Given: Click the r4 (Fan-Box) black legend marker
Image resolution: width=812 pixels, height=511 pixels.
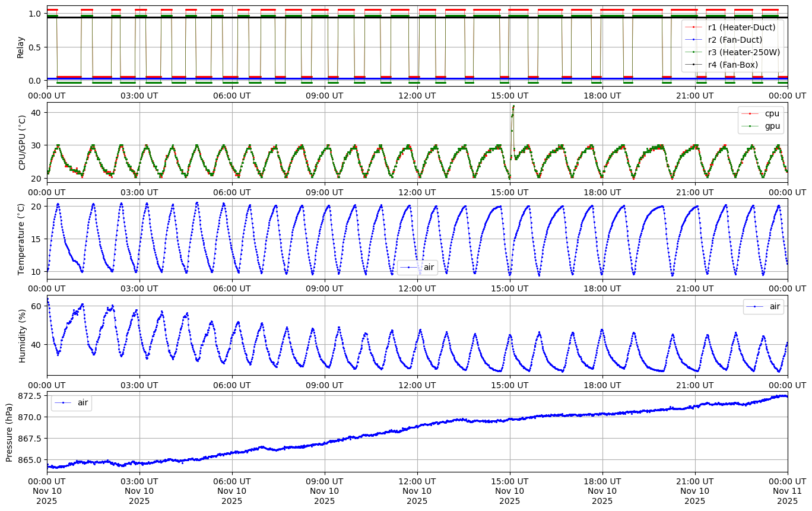Looking at the screenshot, I should coord(693,64).
